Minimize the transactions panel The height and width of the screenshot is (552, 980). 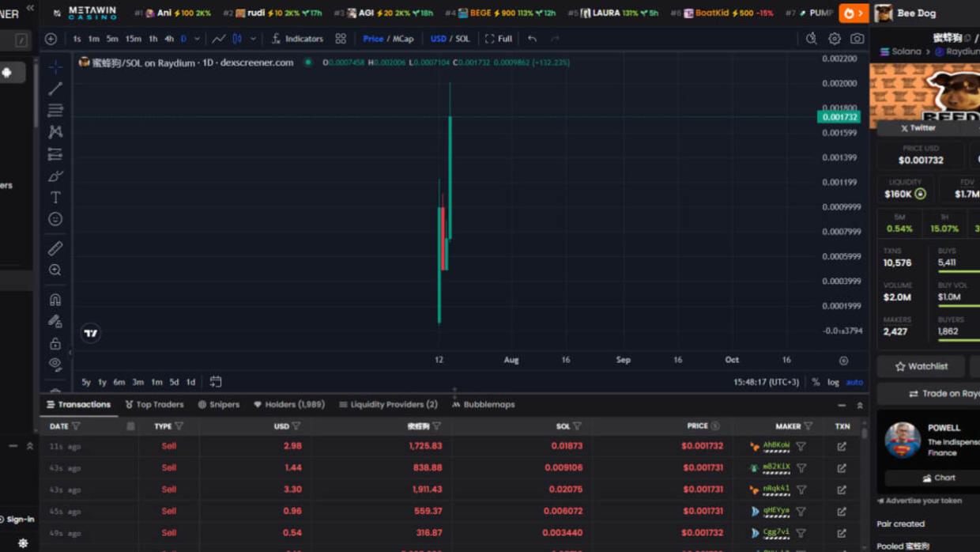click(x=842, y=405)
